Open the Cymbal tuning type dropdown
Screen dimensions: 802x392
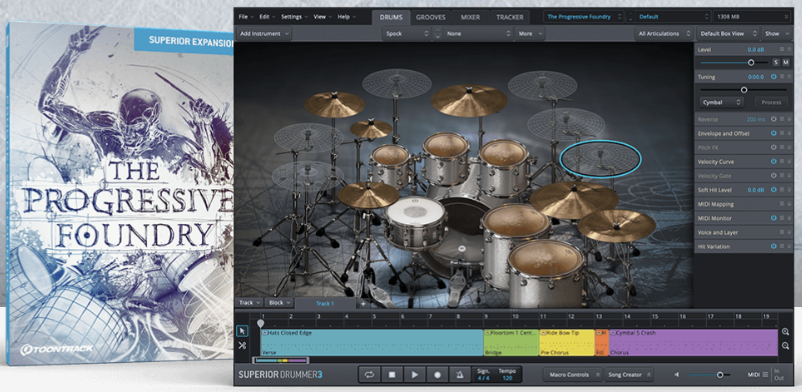(x=722, y=102)
